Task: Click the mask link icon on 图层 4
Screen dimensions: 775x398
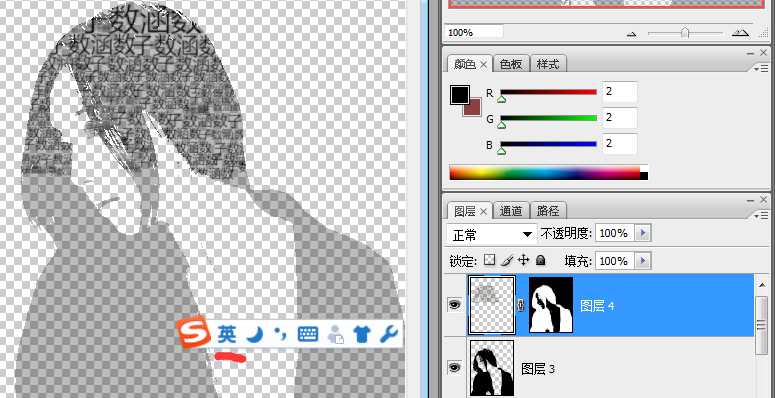Action: tap(521, 306)
